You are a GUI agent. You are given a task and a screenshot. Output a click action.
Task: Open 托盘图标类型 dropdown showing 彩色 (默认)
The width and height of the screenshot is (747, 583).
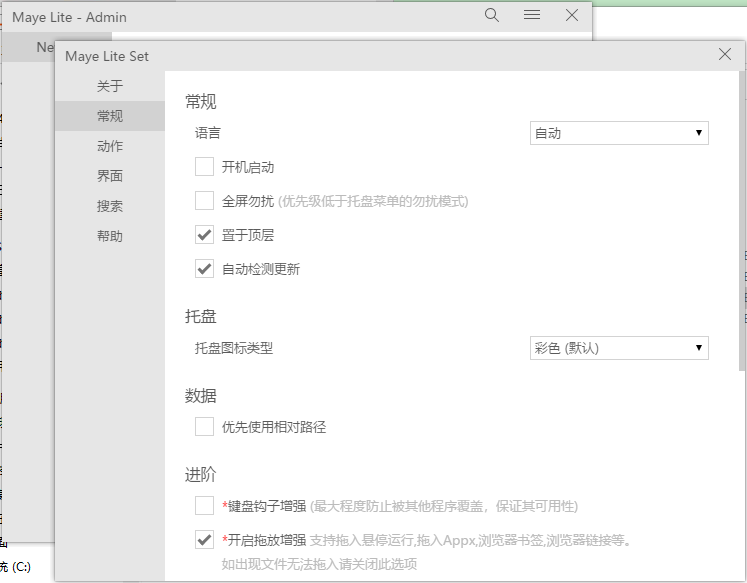point(619,348)
